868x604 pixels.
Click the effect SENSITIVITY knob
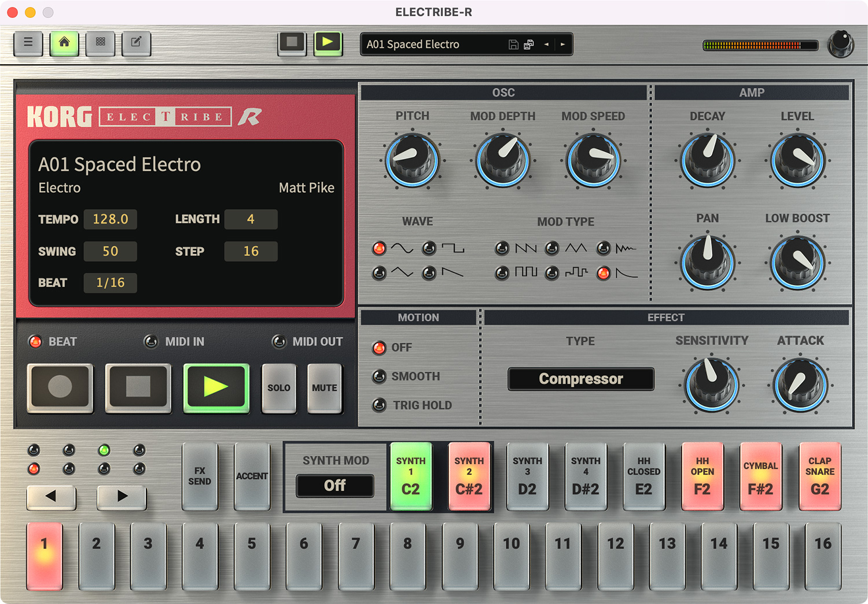point(711,385)
